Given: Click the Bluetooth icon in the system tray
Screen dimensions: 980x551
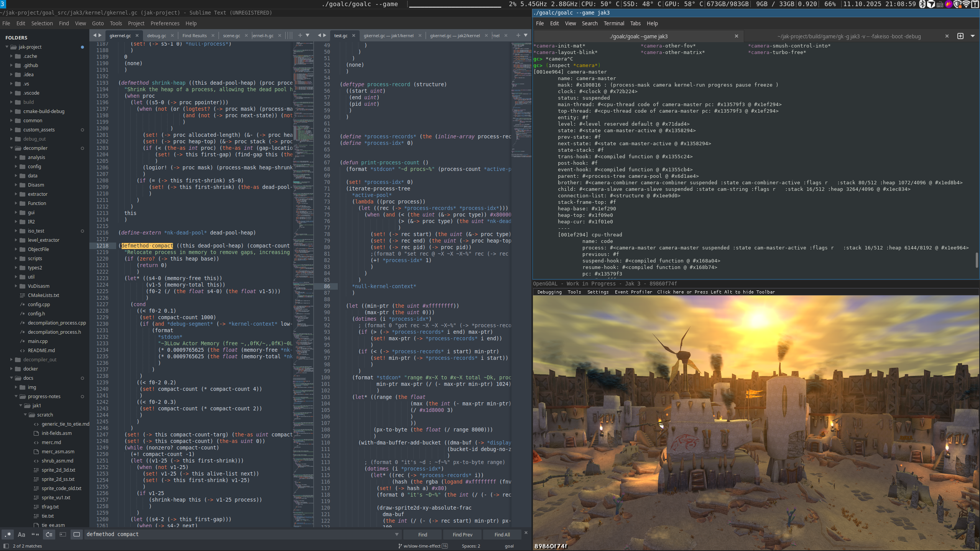Looking at the screenshot, I should [922, 4].
